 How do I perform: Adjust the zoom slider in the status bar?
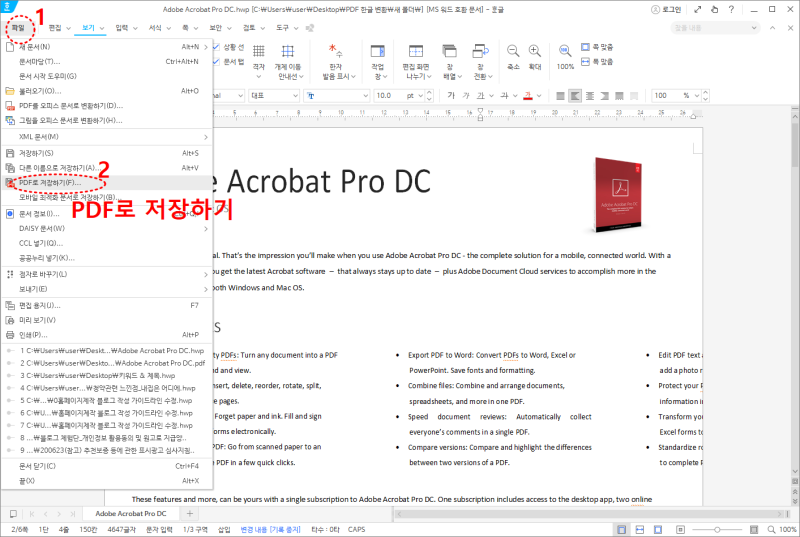pos(717,529)
